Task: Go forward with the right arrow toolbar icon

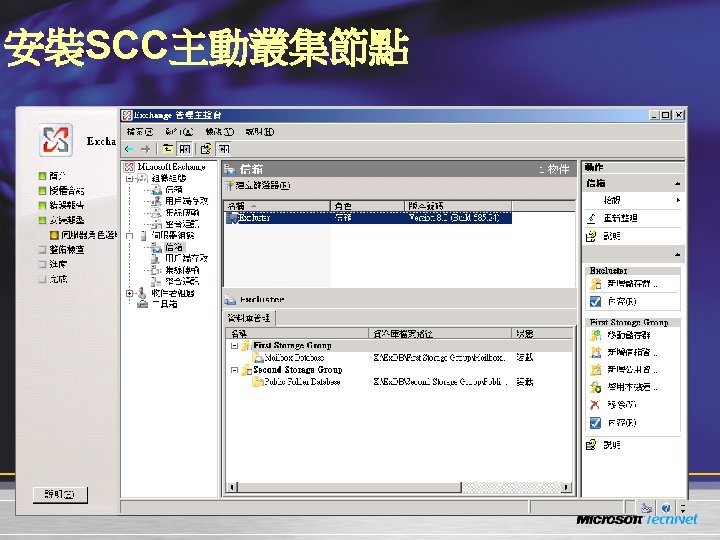Action: pos(146,149)
